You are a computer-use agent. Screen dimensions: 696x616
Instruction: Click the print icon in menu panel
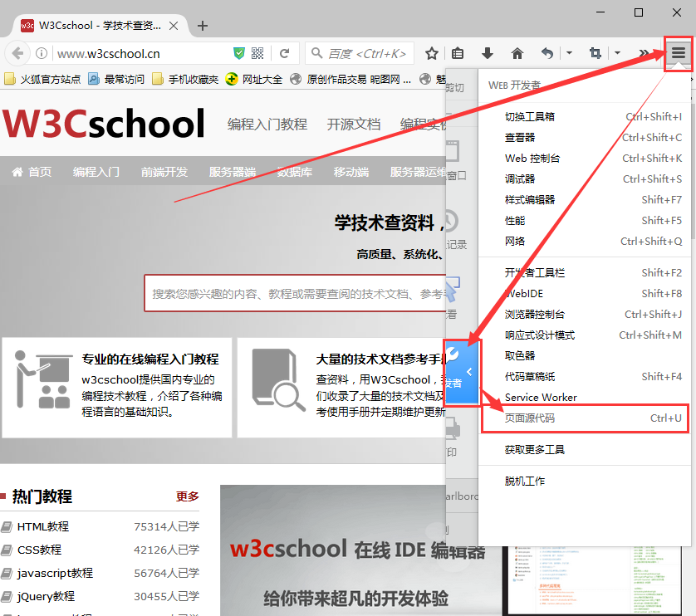tap(453, 428)
